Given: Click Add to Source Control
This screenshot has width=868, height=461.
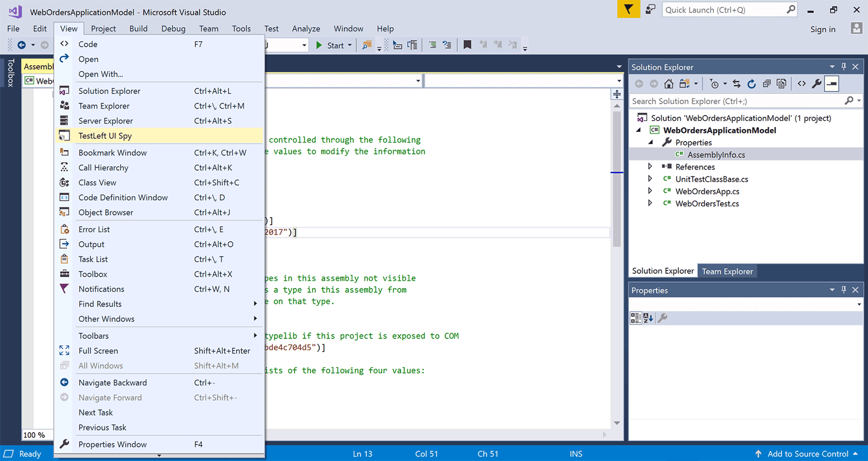Looking at the screenshot, I should 807,454.
